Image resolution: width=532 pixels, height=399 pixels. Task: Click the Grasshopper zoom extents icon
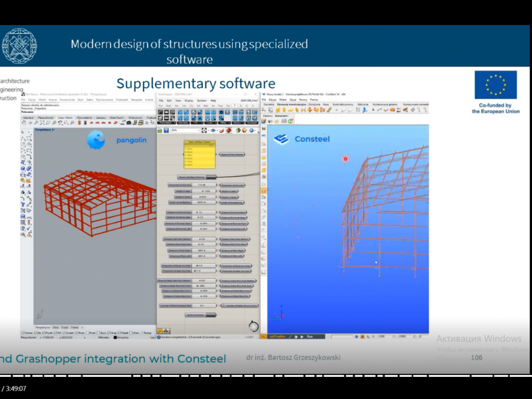tap(204, 130)
